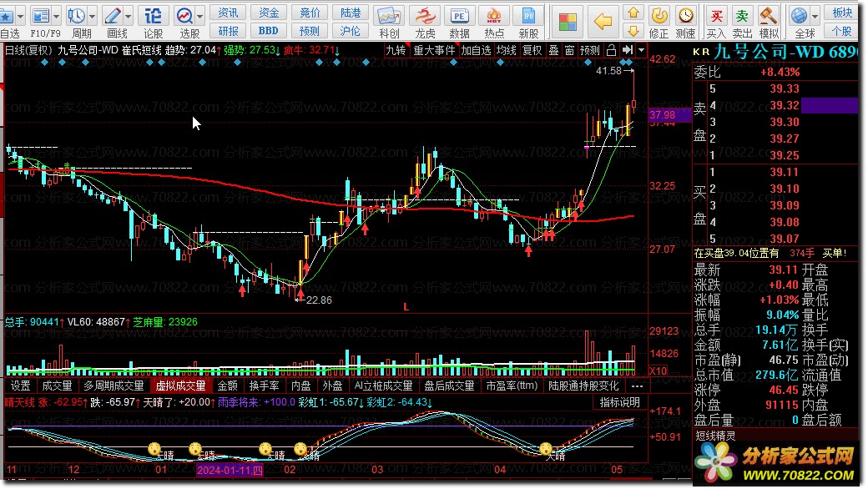Image resolution: width=868 pixels, height=489 pixels.
Task: Click the 预测 toolbar button below 竞价
Action: click(310, 30)
